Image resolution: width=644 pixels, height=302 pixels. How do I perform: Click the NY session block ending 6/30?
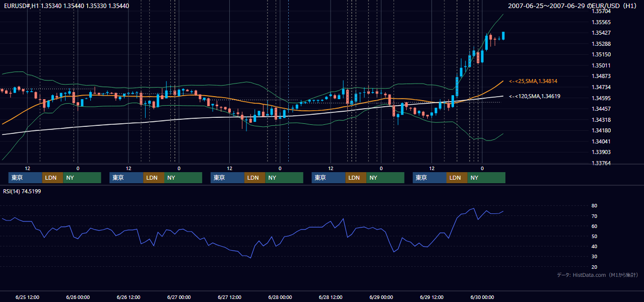click(x=486, y=178)
